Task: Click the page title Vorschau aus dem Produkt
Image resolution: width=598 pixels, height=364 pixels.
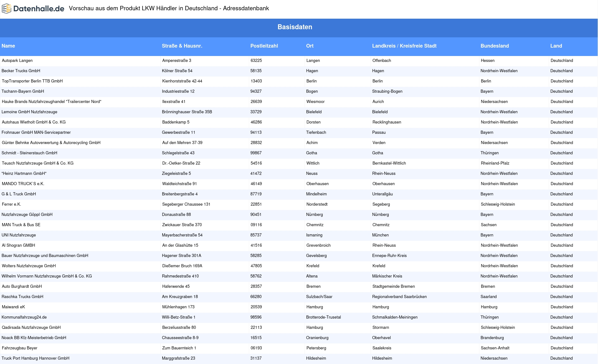Action: click(169, 8)
